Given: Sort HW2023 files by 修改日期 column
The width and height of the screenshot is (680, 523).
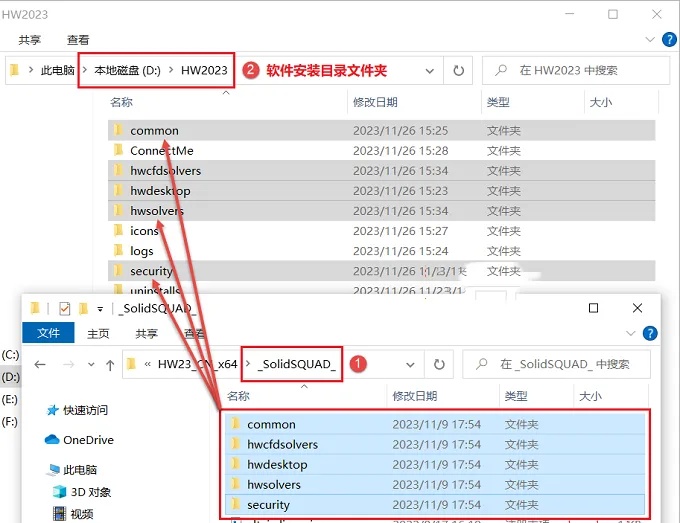Looking at the screenshot, I should coord(376,102).
